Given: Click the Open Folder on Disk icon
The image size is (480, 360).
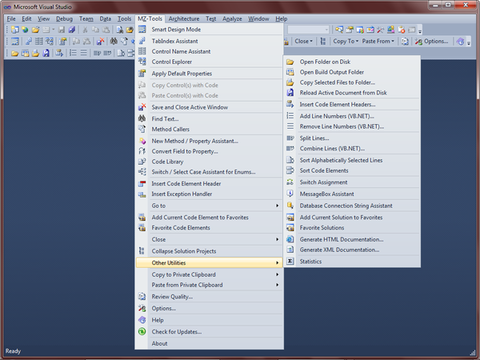Looking at the screenshot, I should [290, 62].
